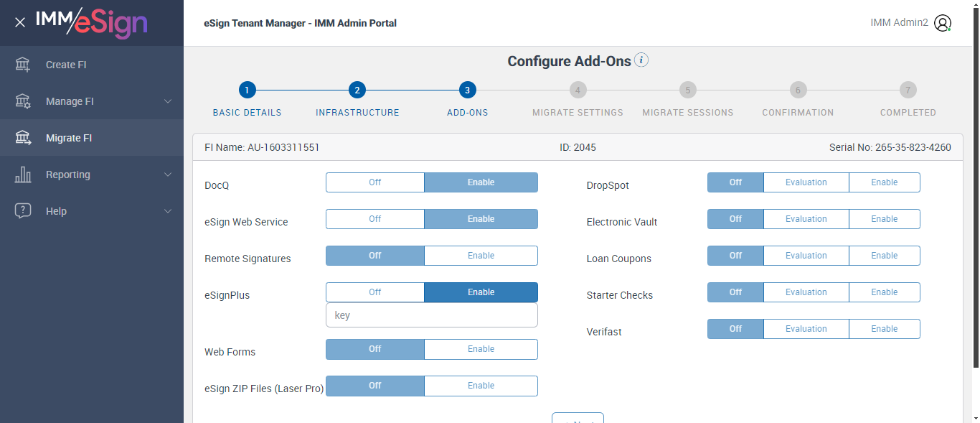
Task: Set Verifast to Evaluation
Action: pos(806,329)
